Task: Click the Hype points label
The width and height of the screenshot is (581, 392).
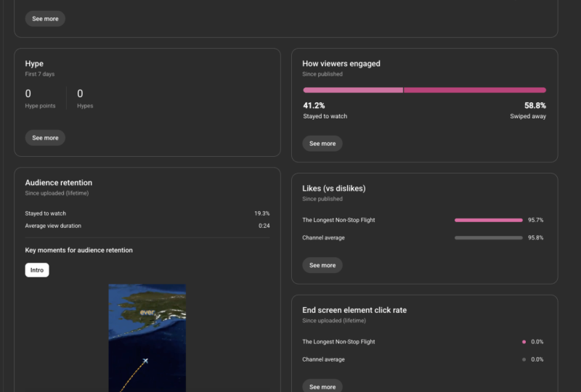Action: tap(40, 106)
